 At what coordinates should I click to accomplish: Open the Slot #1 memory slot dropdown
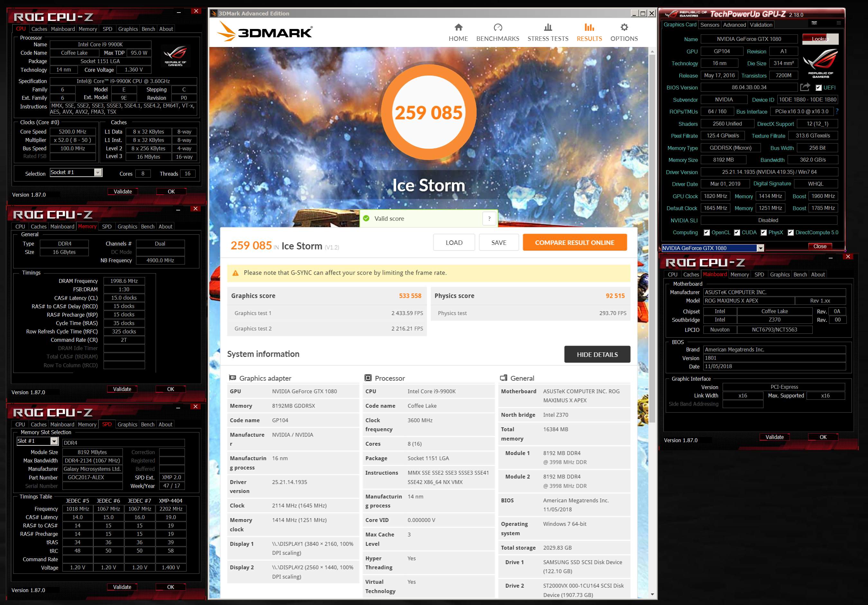54,441
